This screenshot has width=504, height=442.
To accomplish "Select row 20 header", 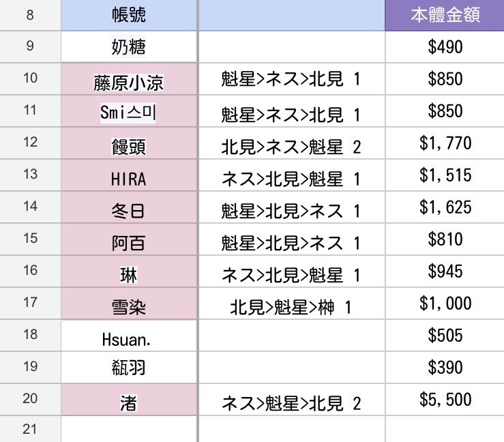I will 30,399.
